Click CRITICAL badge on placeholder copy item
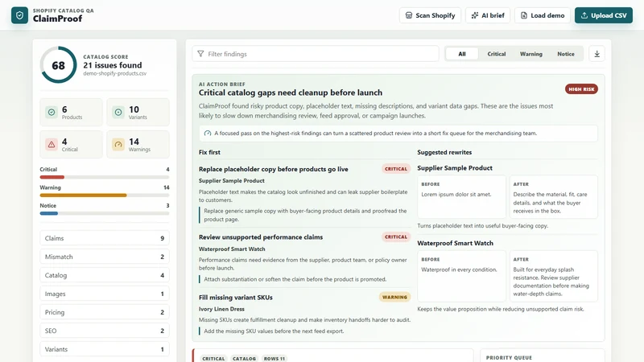The width and height of the screenshot is (644, 362). (x=396, y=169)
